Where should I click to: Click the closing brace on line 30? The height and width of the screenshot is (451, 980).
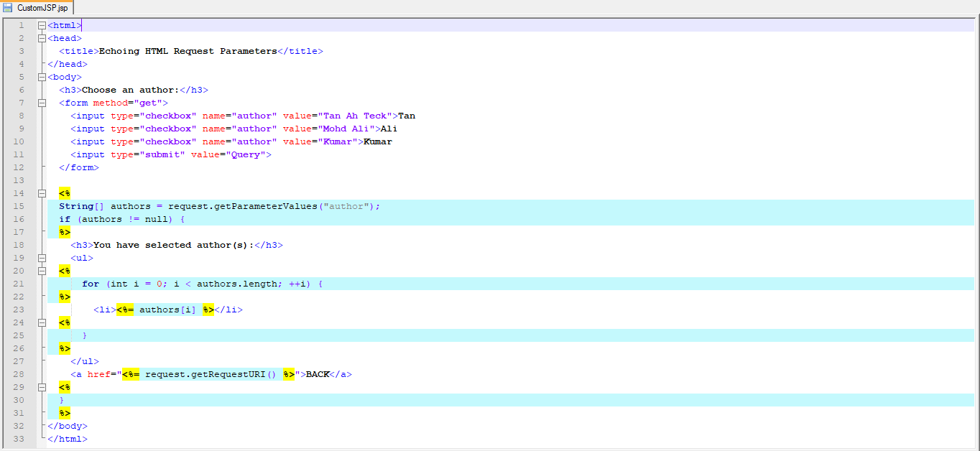(x=62, y=400)
